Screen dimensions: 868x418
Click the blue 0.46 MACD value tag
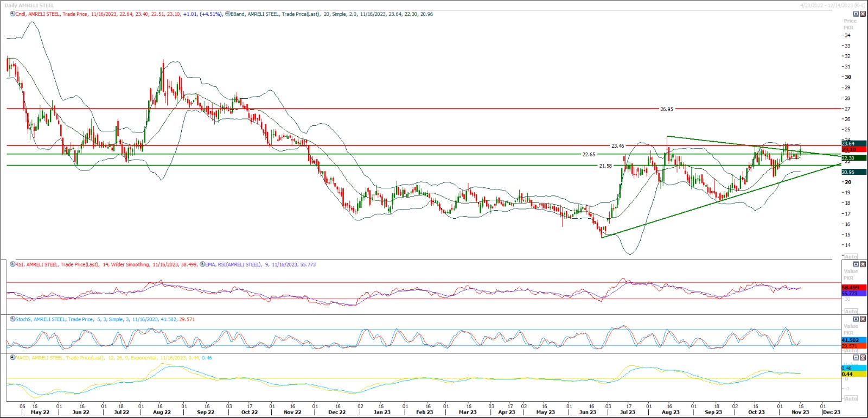(854, 368)
